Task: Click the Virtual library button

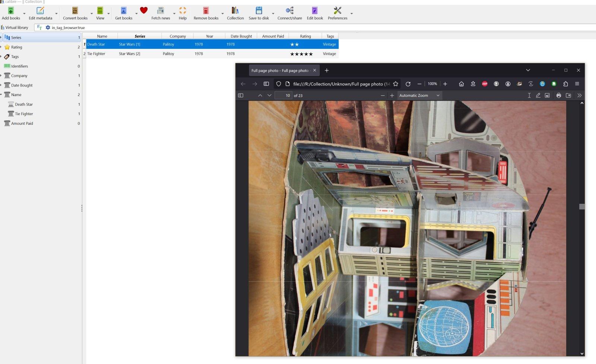Action: 15,28
